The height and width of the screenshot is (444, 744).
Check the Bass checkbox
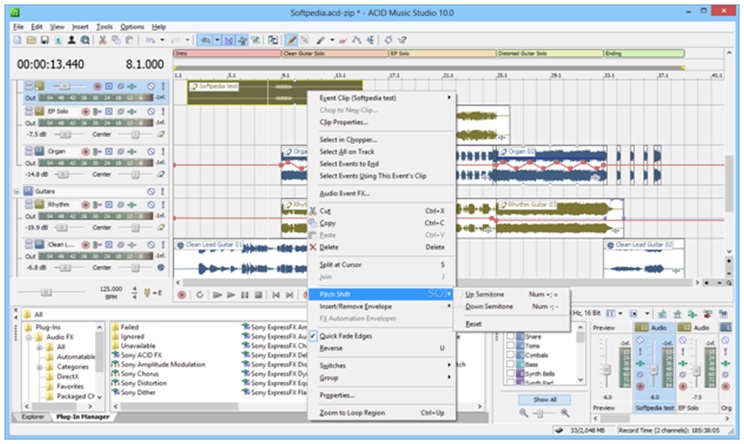[511, 364]
